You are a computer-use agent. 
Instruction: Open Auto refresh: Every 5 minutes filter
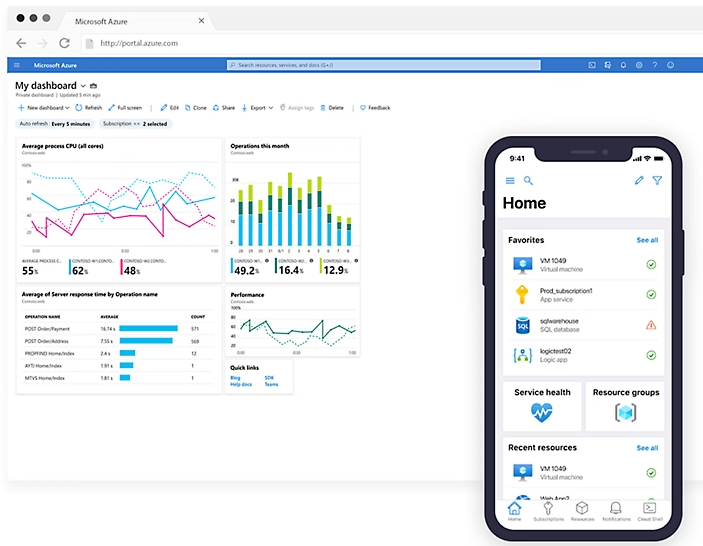click(x=55, y=124)
